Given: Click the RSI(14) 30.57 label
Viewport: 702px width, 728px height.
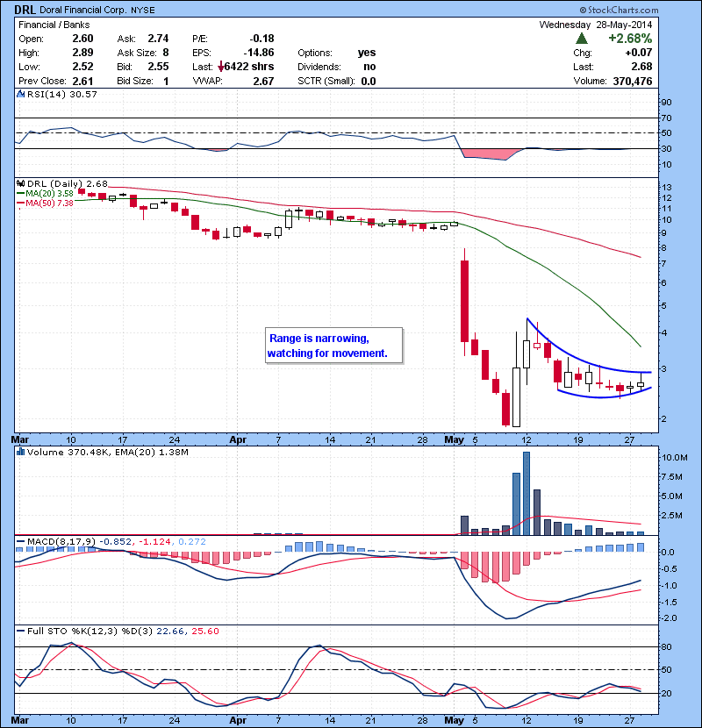Looking at the screenshot, I should click(x=61, y=94).
